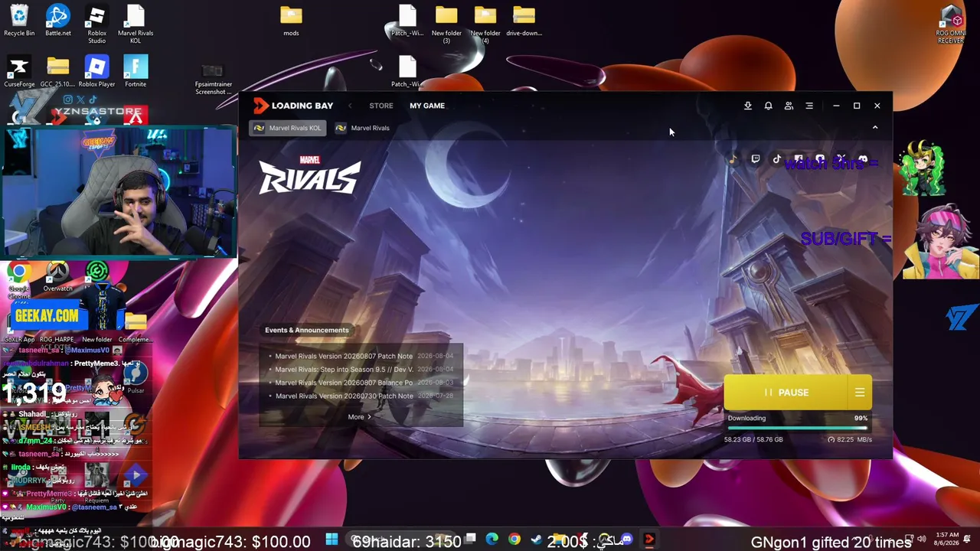Open Discord from the taskbar
The width and height of the screenshot is (980, 551).
[x=626, y=540]
